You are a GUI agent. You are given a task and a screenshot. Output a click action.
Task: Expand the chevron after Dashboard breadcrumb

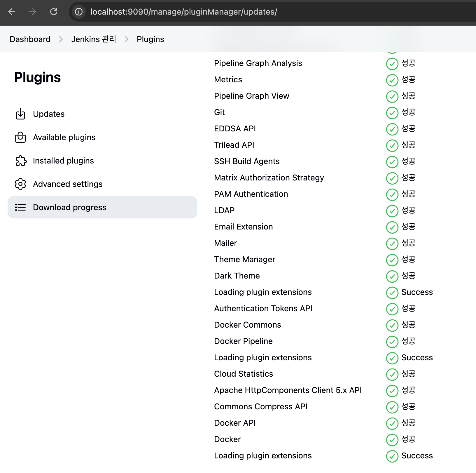click(61, 39)
